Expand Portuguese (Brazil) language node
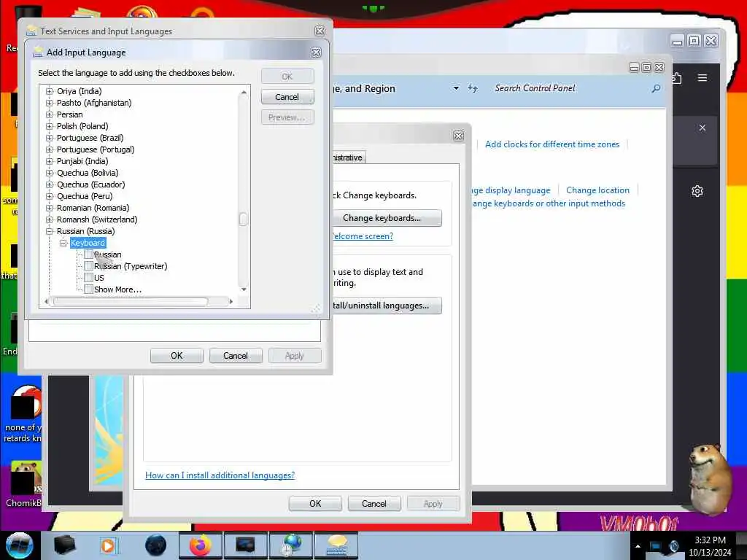The height and width of the screenshot is (560, 747). point(49,138)
